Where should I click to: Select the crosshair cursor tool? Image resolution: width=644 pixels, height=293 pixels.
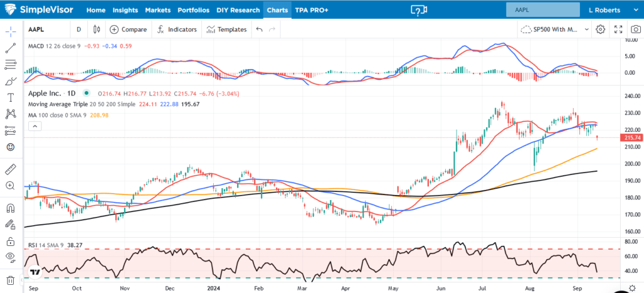tap(11, 30)
